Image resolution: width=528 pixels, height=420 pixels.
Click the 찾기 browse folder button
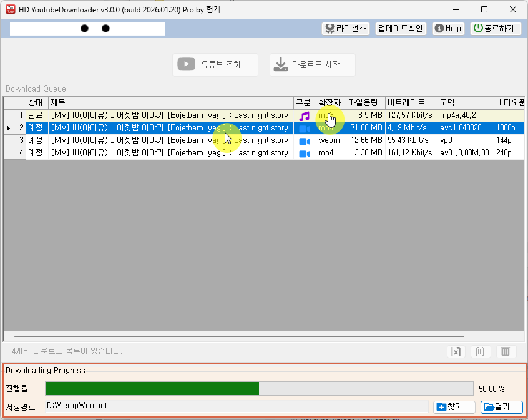[454, 407]
